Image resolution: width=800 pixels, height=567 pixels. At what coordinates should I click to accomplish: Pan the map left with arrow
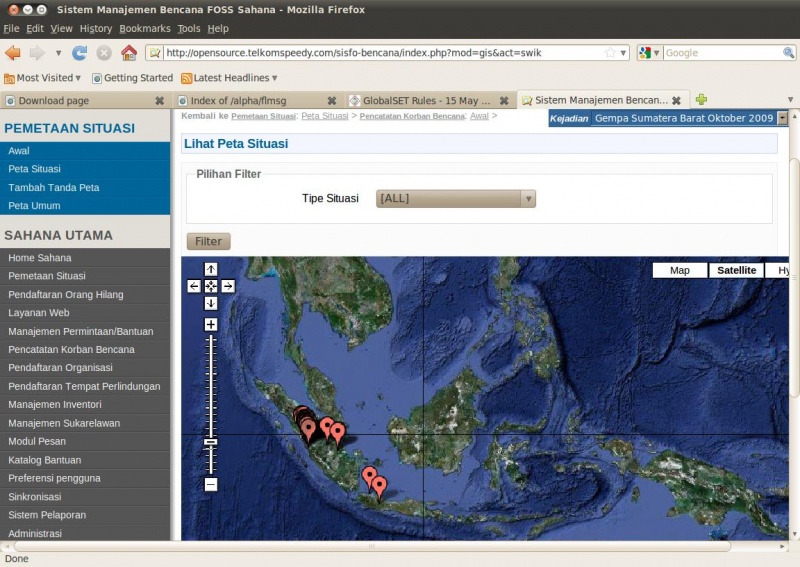[x=194, y=286]
